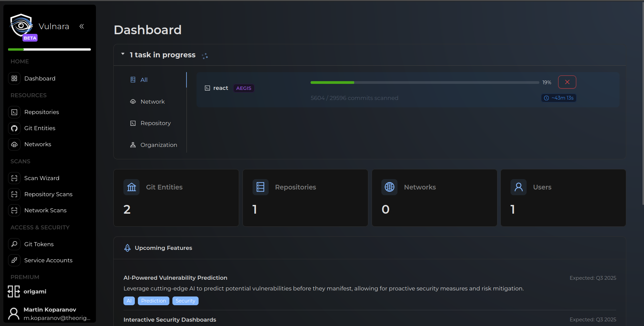Open Service Accounts
Image resolution: width=644 pixels, height=326 pixels.
point(48,260)
